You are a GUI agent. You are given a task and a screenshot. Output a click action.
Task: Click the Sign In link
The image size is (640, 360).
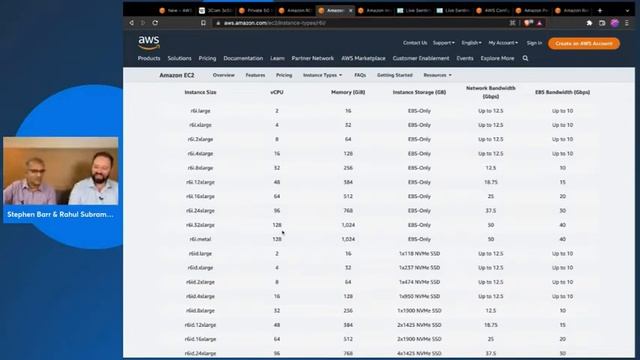coord(534,43)
